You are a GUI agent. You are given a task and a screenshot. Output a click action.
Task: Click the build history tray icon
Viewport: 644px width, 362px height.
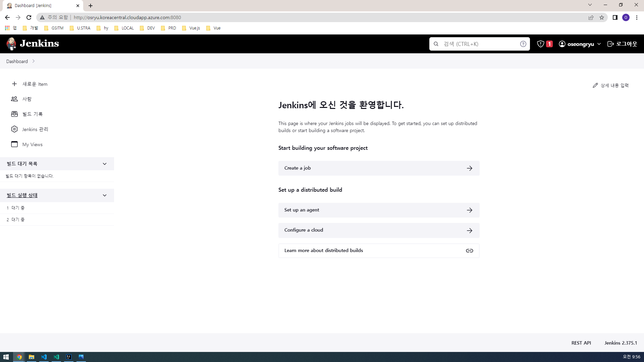[14, 114]
